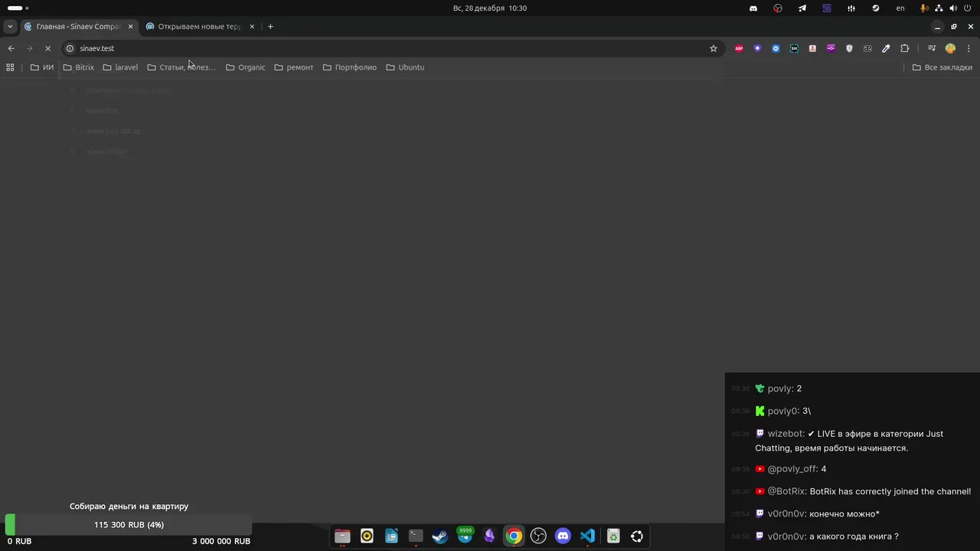This screenshot has width=980, height=551.
Task: Open the 'Все закладки' folder
Action: 942,67
